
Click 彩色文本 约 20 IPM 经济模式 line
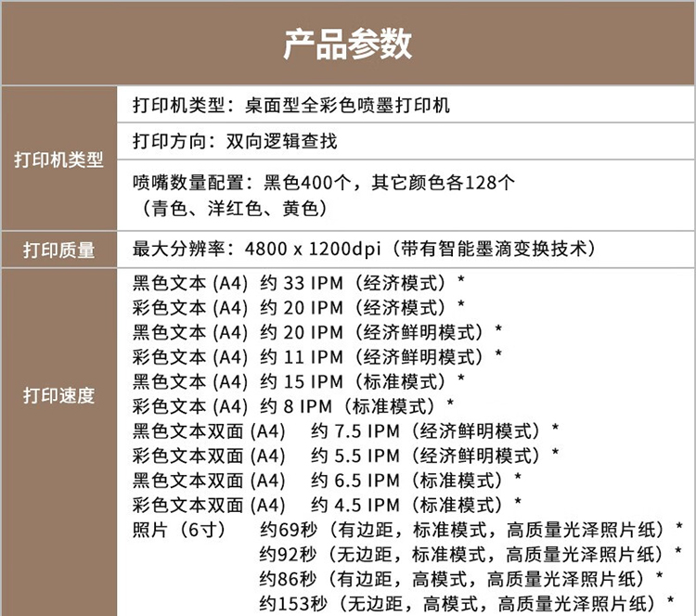298,307
